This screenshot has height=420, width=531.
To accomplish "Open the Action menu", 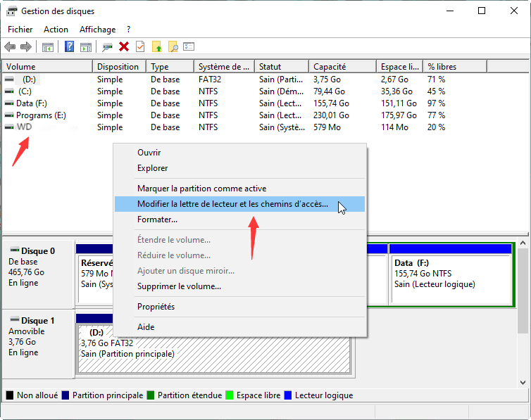I will tap(56, 30).
